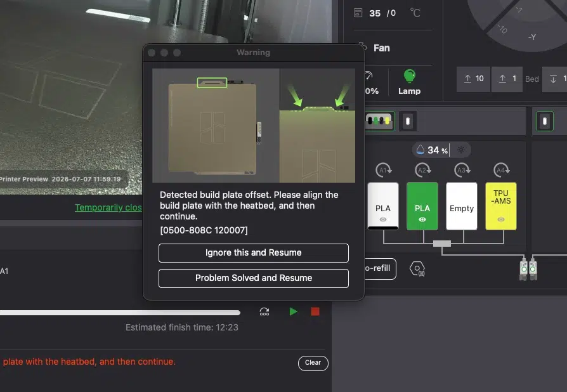Select the Empty filament slot
This screenshot has width=567, height=392.
tap(462, 206)
